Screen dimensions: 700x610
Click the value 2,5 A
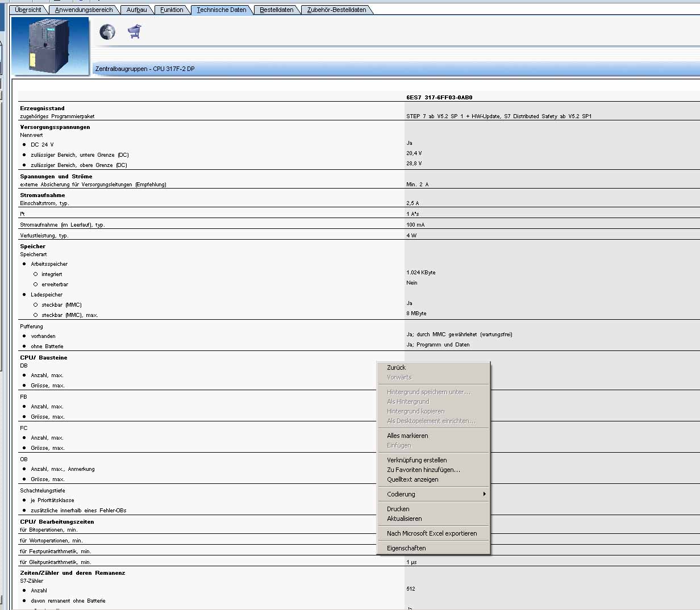[413, 203]
